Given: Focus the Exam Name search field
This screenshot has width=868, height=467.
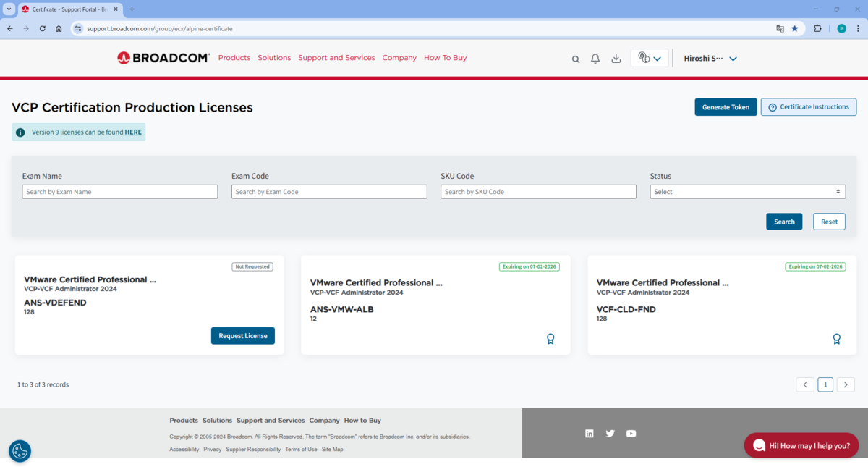Looking at the screenshot, I should coord(120,192).
